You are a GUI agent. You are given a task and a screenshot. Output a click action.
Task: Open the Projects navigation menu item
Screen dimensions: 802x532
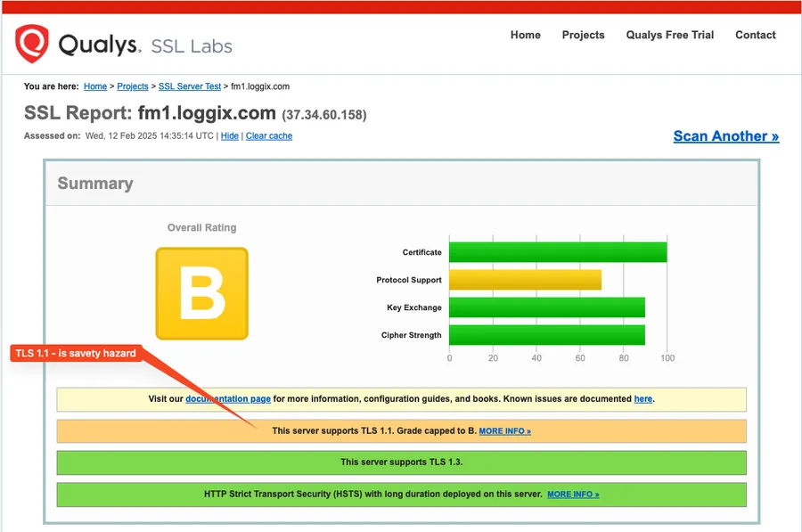(583, 35)
